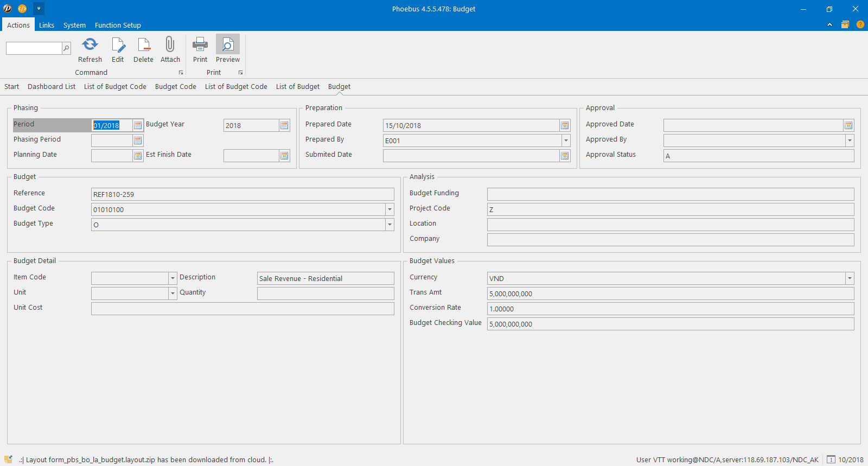Screen dimensions: 868x466
Task: Open the Approved Date calendar picker
Action: pyautogui.click(x=848, y=125)
